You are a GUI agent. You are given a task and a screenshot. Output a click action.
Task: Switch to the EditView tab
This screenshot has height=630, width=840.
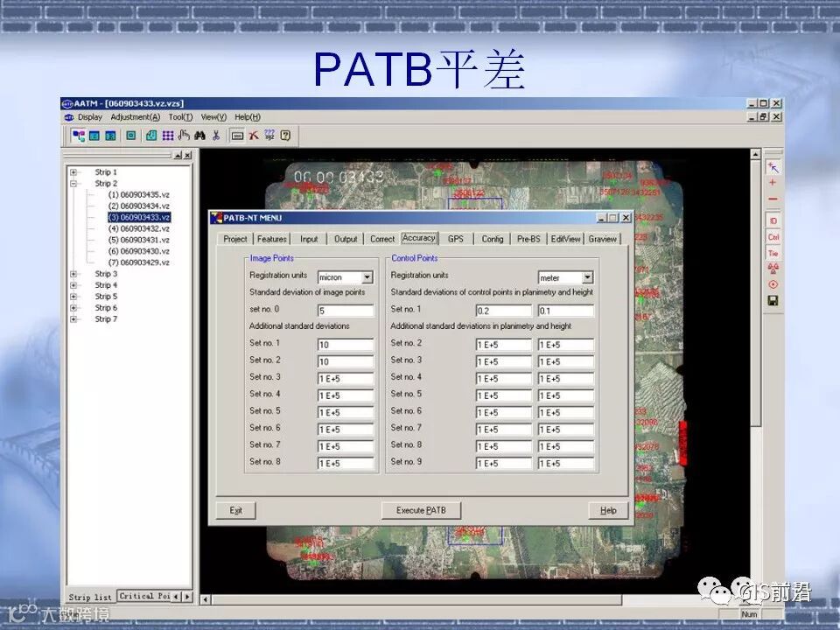[x=566, y=239]
